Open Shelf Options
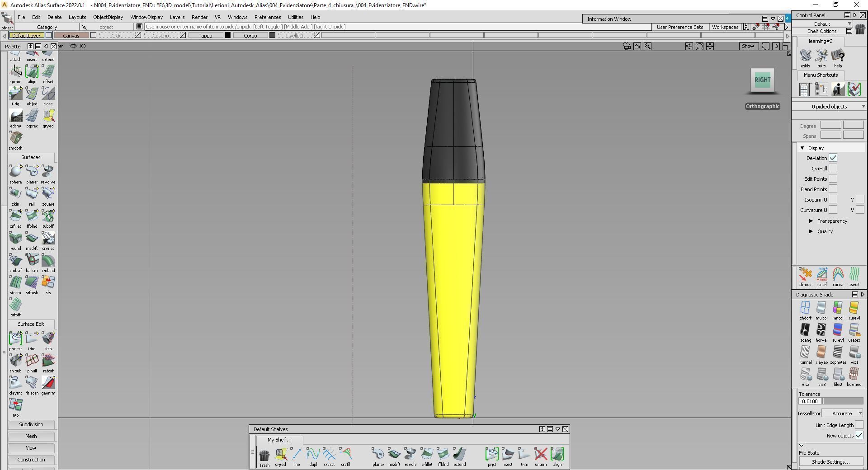868x470 pixels. tap(821, 31)
